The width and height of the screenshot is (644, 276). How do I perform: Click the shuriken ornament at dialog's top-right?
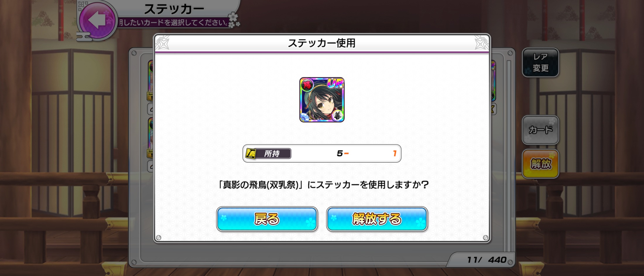[481, 43]
